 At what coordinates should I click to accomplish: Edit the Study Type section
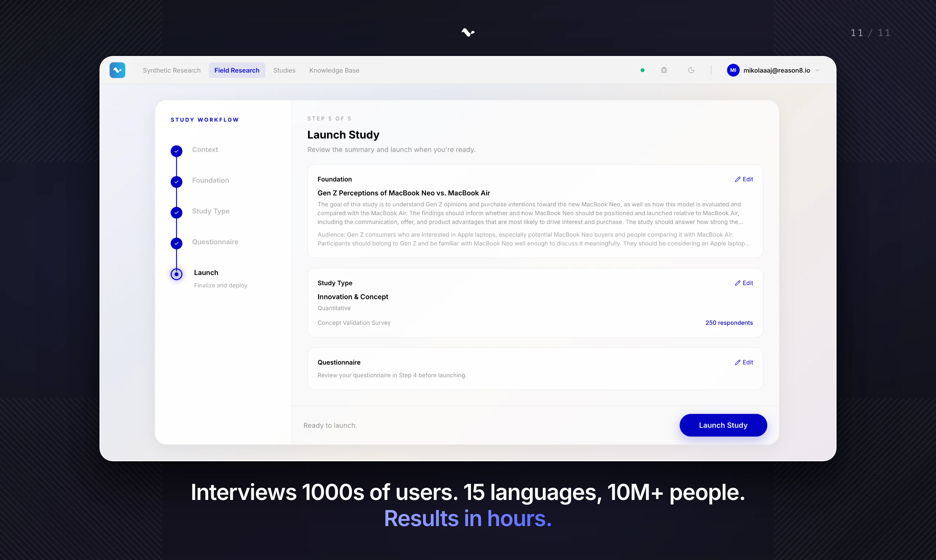click(x=744, y=283)
